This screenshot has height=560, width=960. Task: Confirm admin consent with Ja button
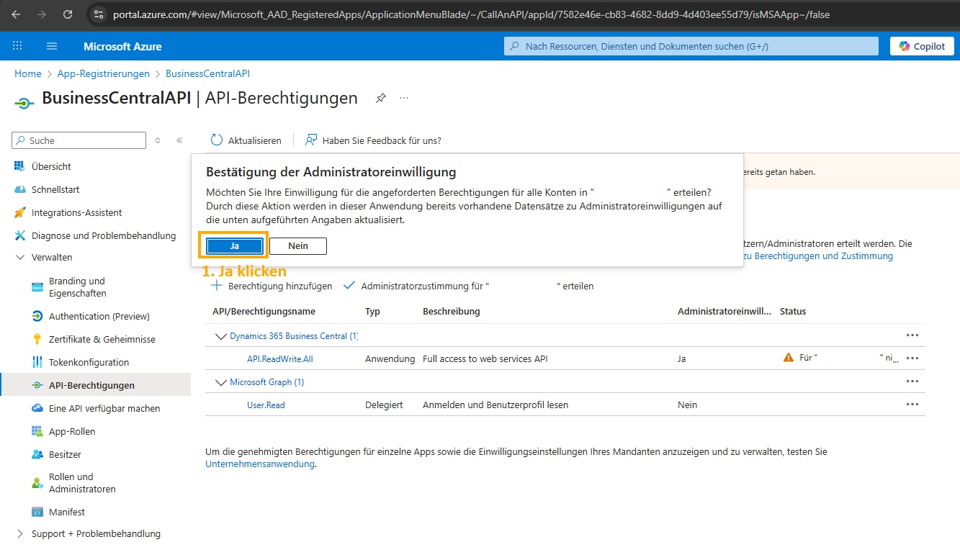tap(234, 246)
